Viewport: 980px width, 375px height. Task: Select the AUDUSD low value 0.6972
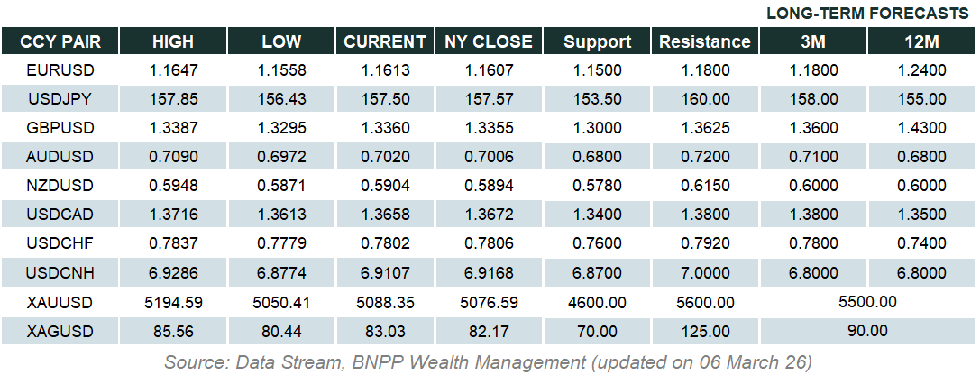click(x=281, y=157)
